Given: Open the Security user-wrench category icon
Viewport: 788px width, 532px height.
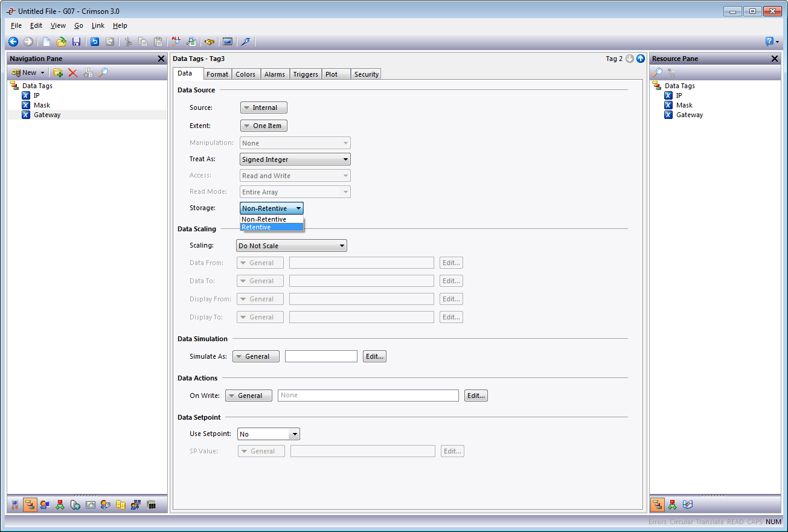Looking at the screenshot, I should pyautogui.click(x=106, y=505).
